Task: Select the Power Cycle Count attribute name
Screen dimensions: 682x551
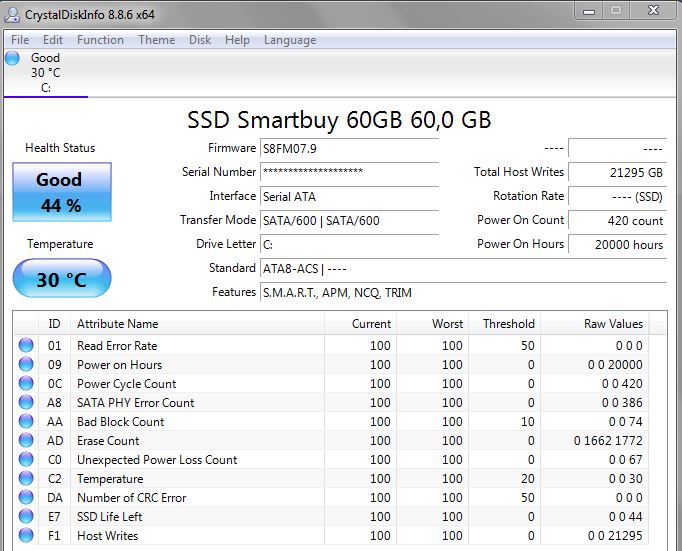Action: click(x=127, y=384)
